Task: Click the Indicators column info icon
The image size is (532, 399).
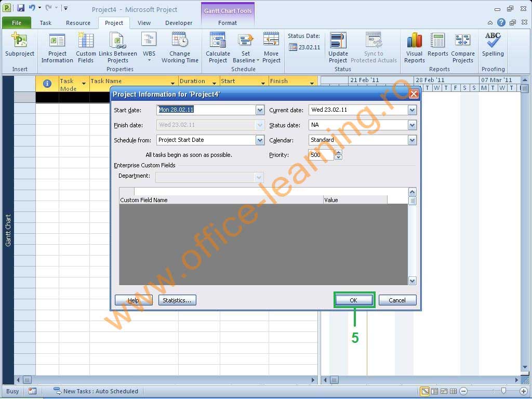Action: [47, 84]
